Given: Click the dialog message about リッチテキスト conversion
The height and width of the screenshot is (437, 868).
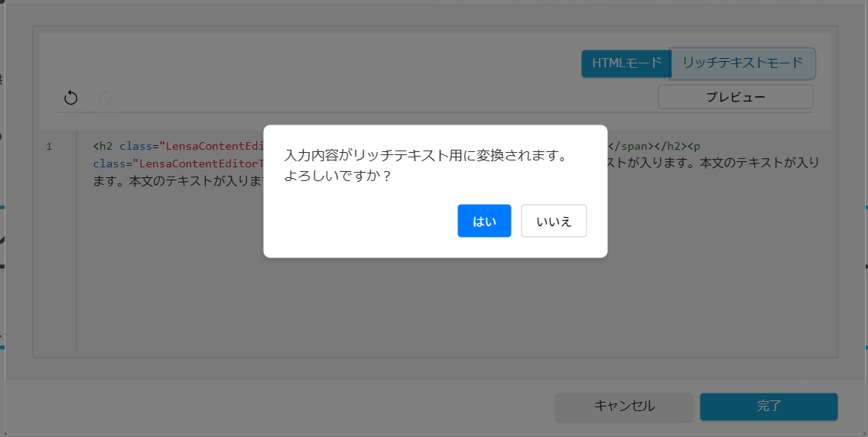Looking at the screenshot, I should coord(425,156).
